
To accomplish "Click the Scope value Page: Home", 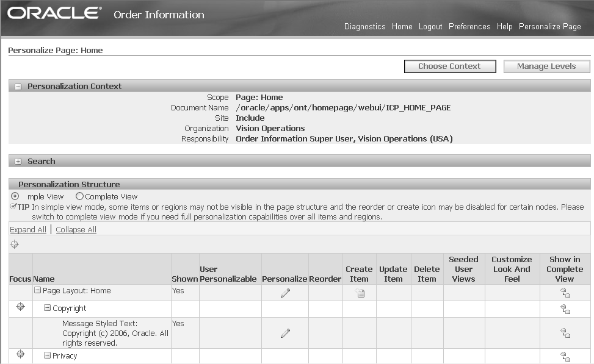I will [259, 97].
